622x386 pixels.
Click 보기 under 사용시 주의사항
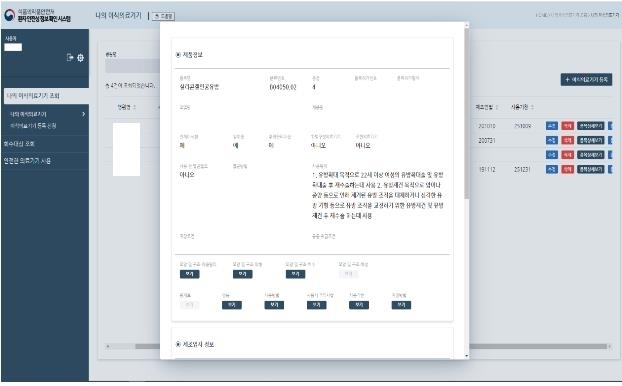(x=317, y=305)
